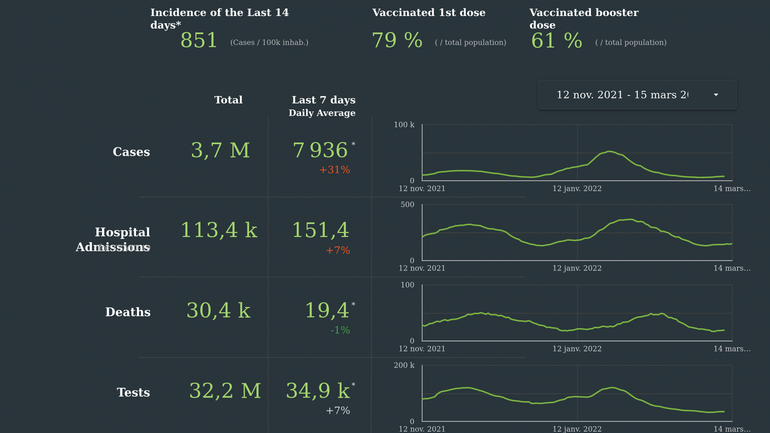The width and height of the screenshot is (770, 433).
Task: Click the +31% cases change indicator
Action: point(334,170)
